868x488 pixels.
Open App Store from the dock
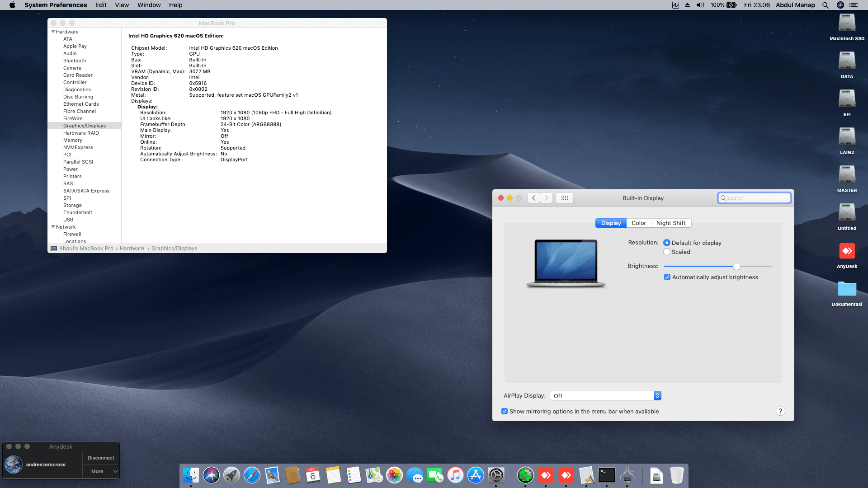point(476,475)
